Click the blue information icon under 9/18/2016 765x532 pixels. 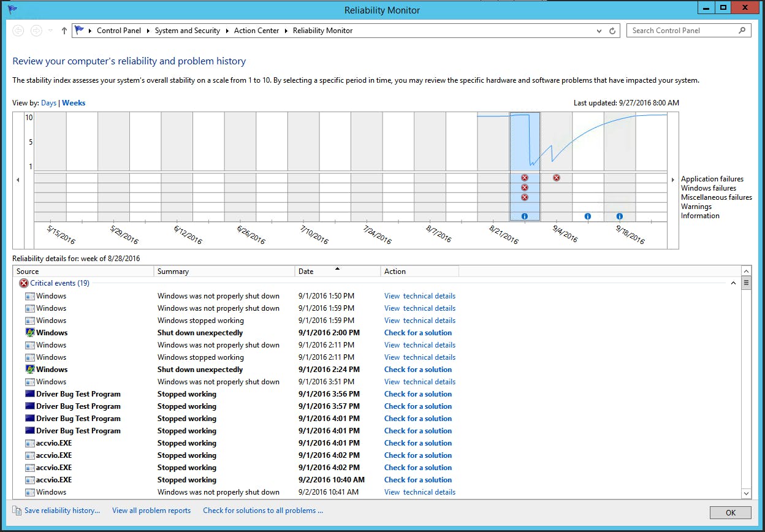coord(619,216)
